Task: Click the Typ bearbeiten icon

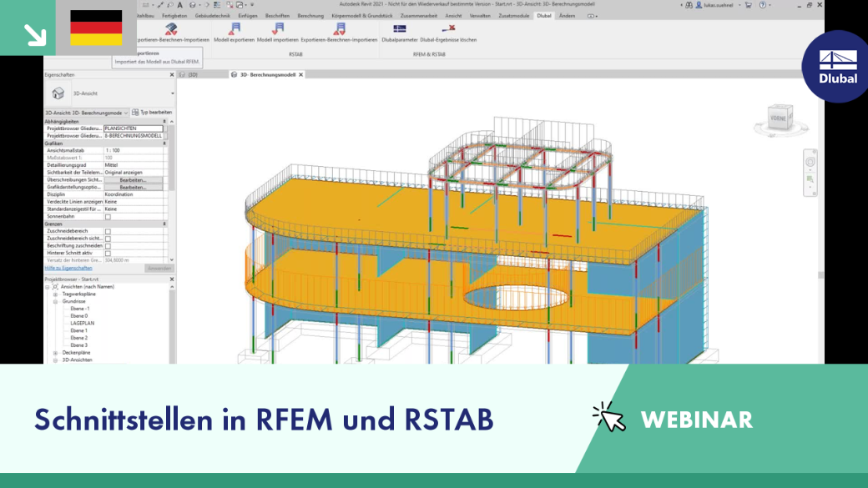Action: pos(135,113)
